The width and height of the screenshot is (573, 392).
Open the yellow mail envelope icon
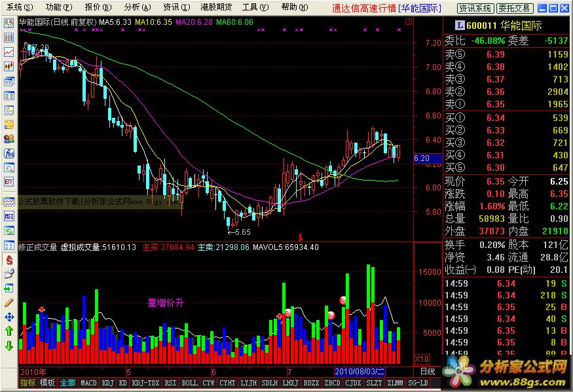coord(9,124)
